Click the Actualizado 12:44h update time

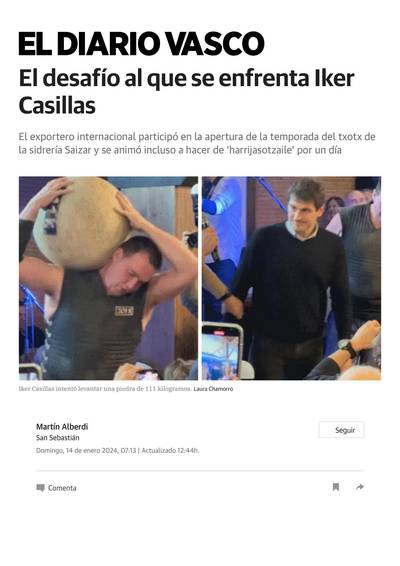[x=170, y=450]
